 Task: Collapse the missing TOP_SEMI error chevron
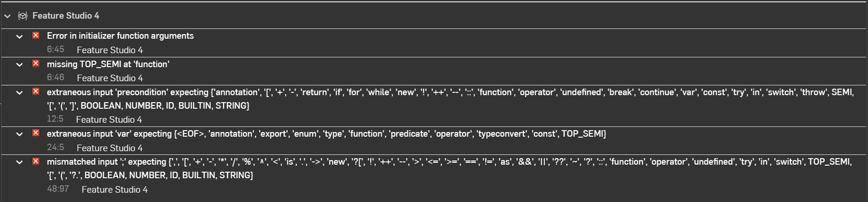click(20, 65)
